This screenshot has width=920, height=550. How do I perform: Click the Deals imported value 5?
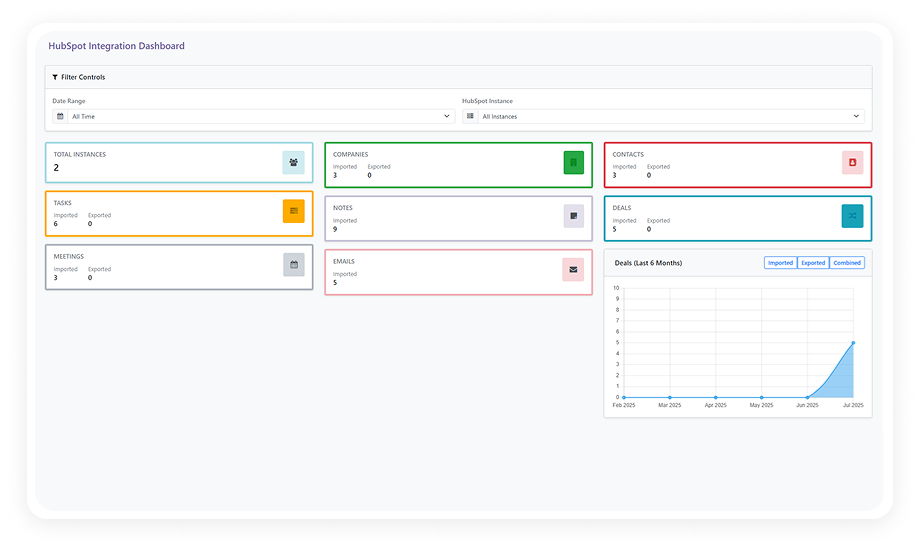click(614, 229)
